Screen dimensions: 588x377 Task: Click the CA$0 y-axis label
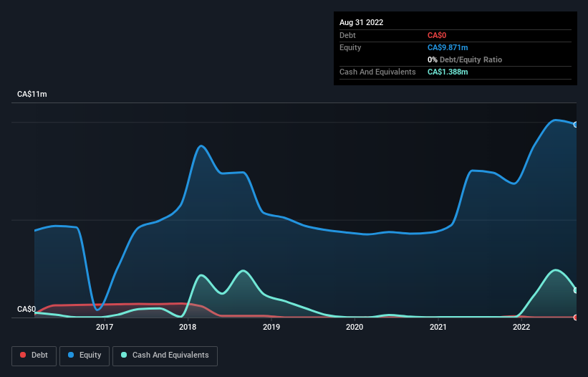pos(26,309)
